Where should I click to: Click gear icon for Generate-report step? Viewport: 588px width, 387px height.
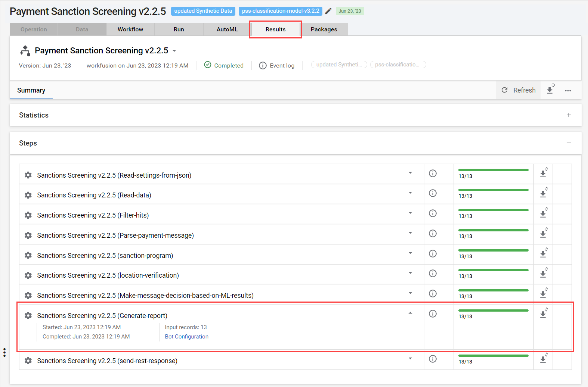[x=28, y=315]
